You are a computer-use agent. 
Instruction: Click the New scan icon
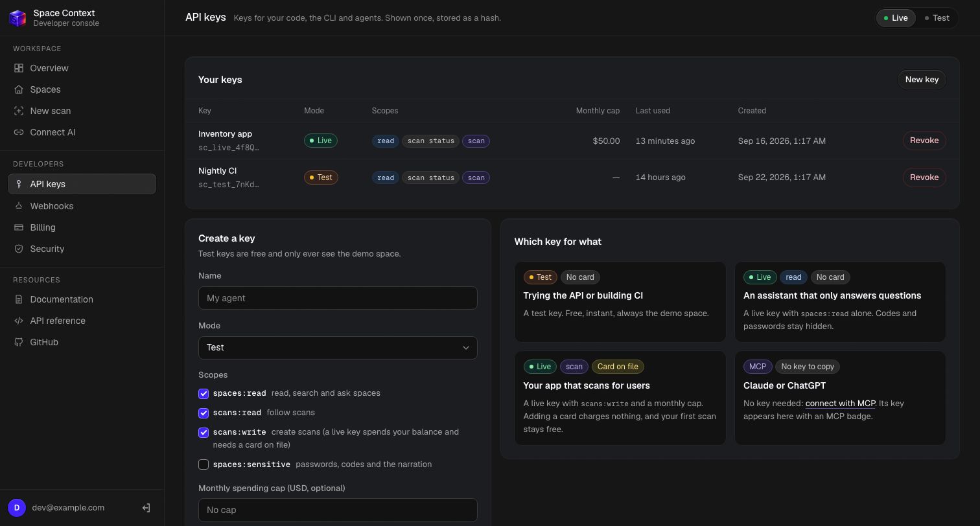[19, 111]
